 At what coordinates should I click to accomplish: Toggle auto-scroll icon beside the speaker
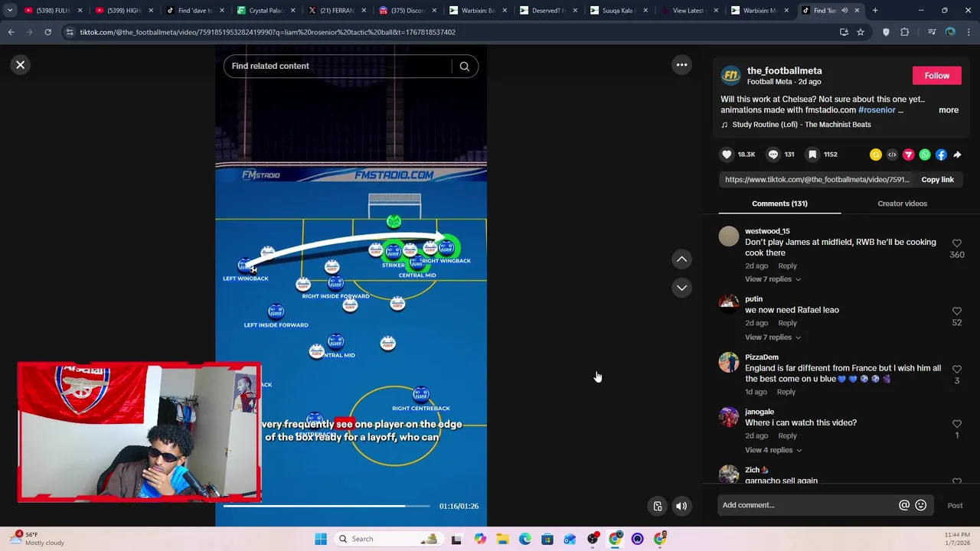point(658,506)
